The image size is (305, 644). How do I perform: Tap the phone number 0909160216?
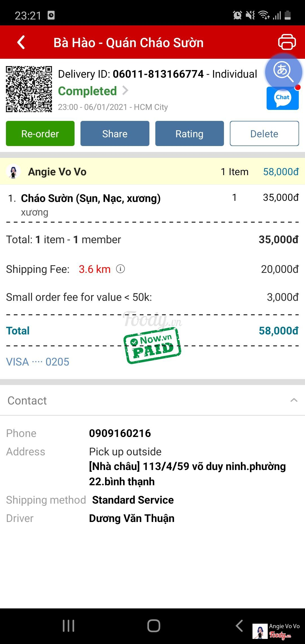coord(120,433)
